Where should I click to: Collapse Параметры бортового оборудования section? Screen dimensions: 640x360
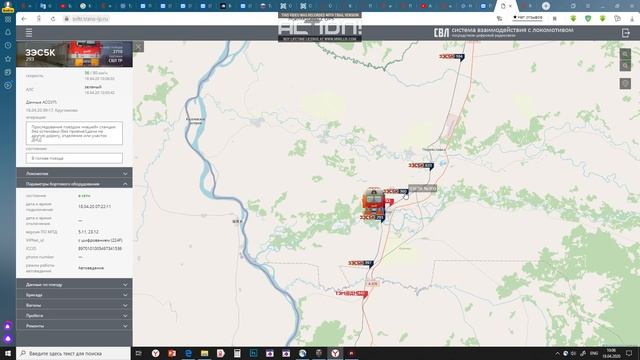pos(74,184)
